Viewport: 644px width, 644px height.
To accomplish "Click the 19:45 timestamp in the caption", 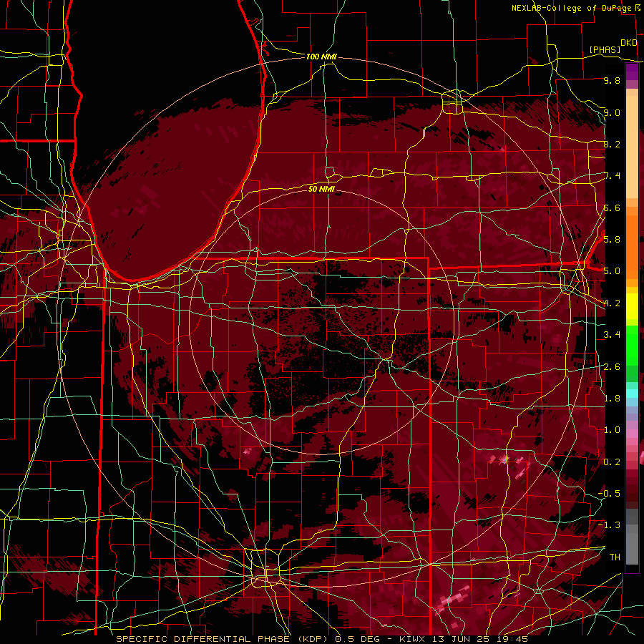I will (x=513, y=639).
